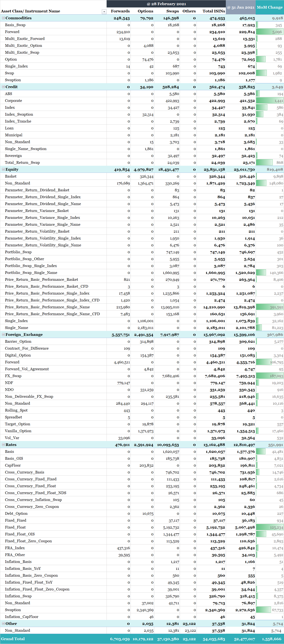Select the Others column header
Viewport: 284px width, 644px height.
(x=189, y=11)
